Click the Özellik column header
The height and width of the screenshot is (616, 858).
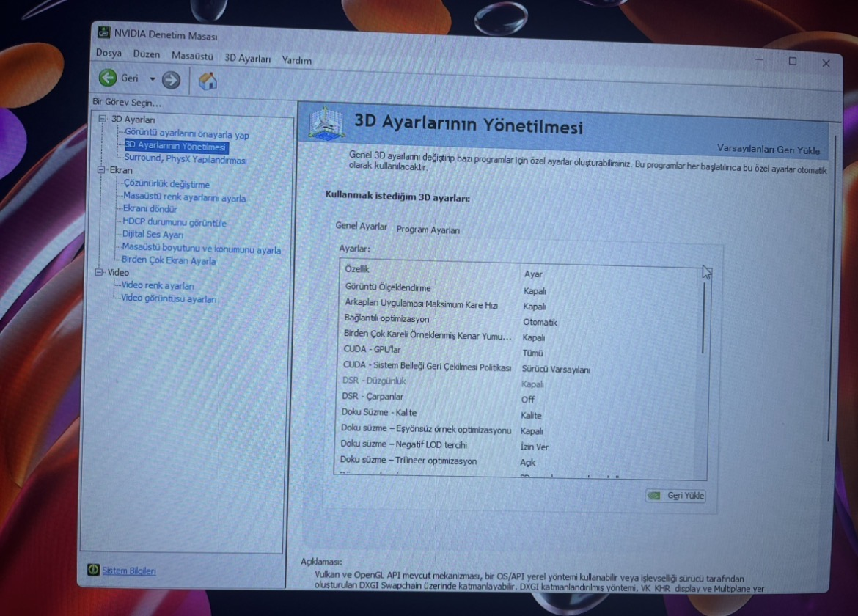(357, 269)
